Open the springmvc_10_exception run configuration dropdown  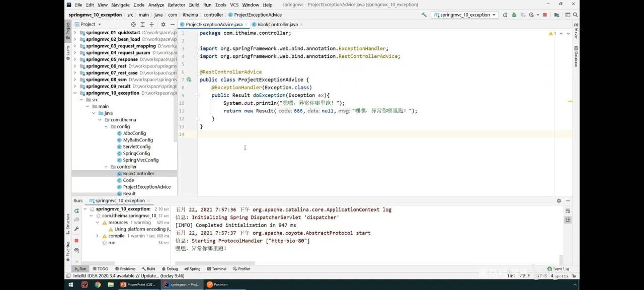click(465, 15)
